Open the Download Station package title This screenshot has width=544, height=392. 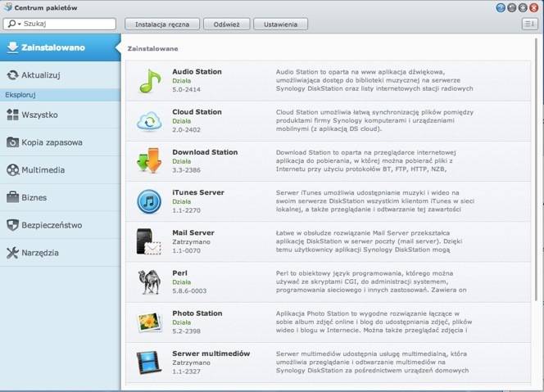click(205, 152)
